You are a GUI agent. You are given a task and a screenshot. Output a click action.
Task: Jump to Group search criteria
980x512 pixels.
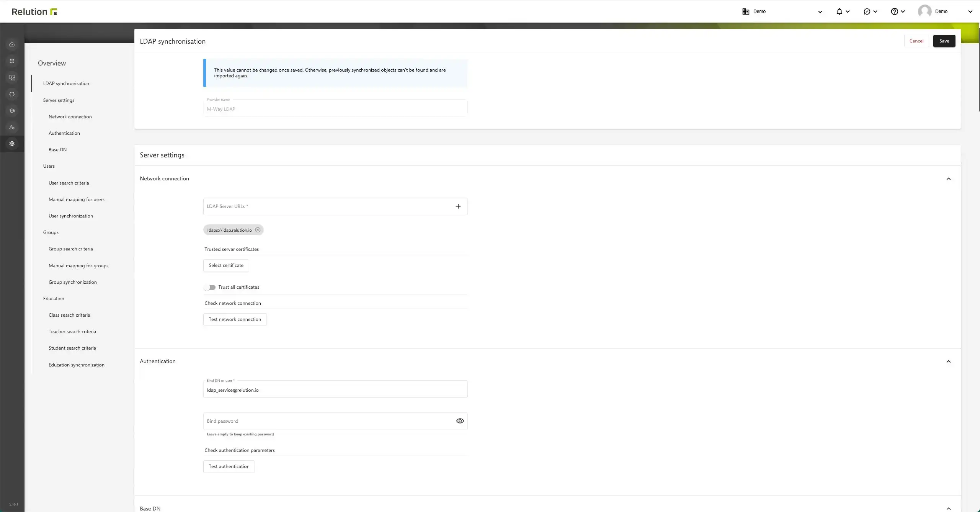(x=70, y=249)
